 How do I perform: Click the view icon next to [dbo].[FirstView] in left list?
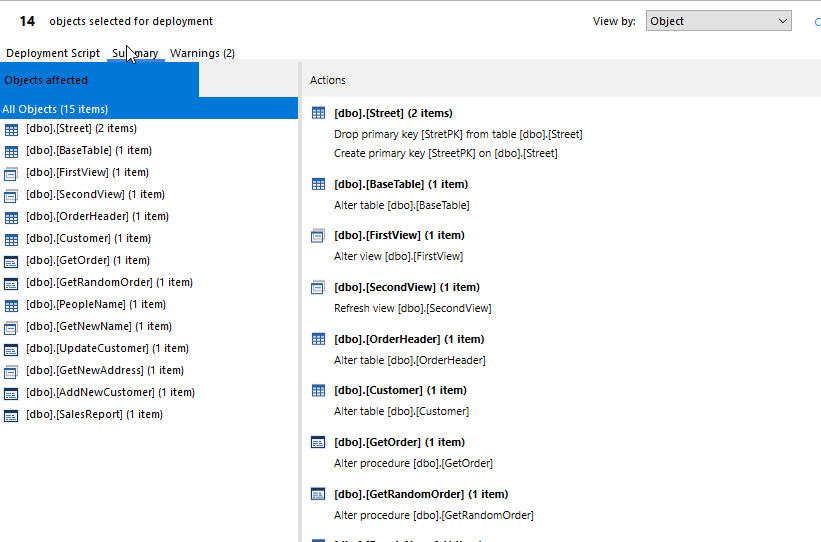[12, 173]
